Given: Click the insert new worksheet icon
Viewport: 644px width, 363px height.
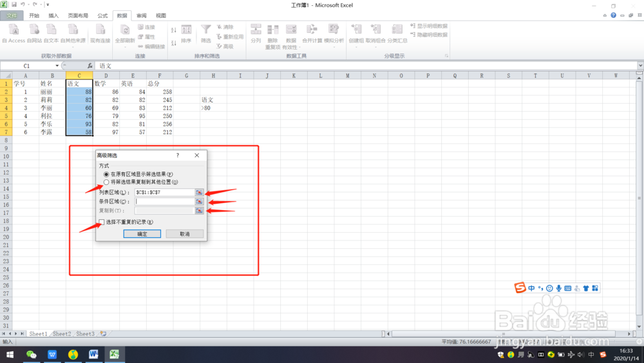Looking at the screenshot, I should coord(104,334).
